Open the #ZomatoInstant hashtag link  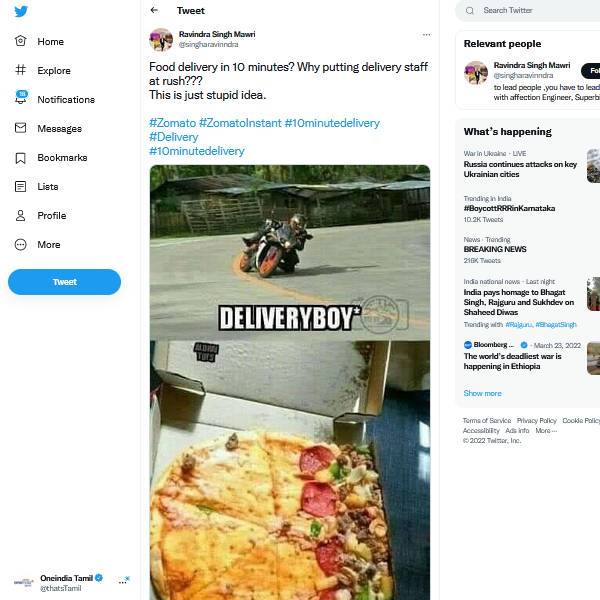pyautogui.click(x=239, y=123)
